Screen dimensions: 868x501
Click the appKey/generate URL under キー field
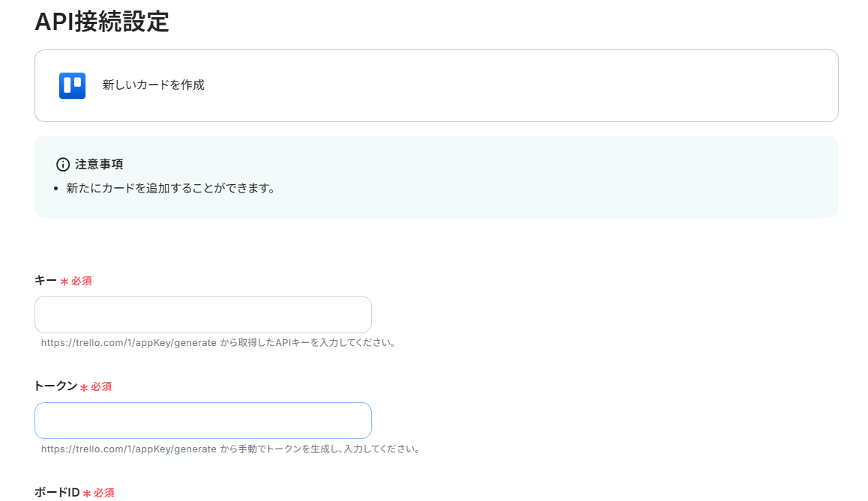pyautogui.click(x=128, y=343)
